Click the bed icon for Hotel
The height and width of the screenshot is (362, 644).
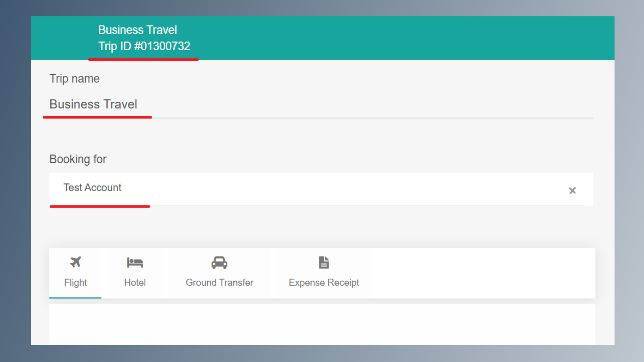click(135, 262)
